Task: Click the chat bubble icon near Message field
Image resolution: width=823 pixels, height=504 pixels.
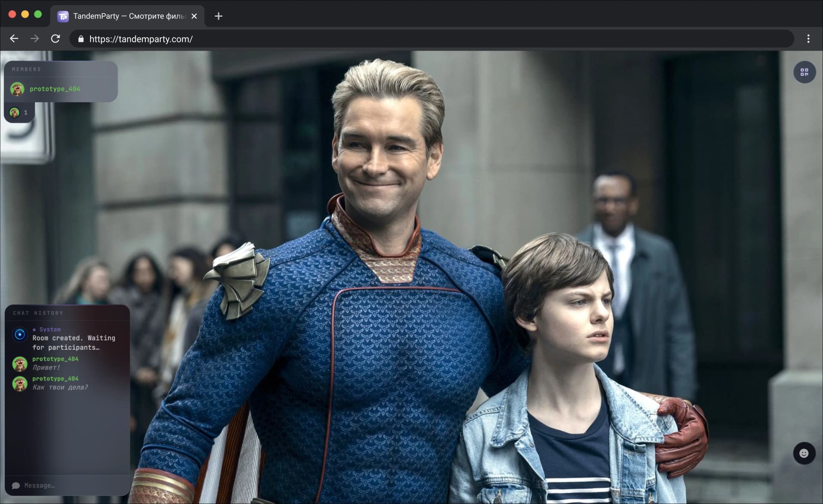Action: coord(16,486)
